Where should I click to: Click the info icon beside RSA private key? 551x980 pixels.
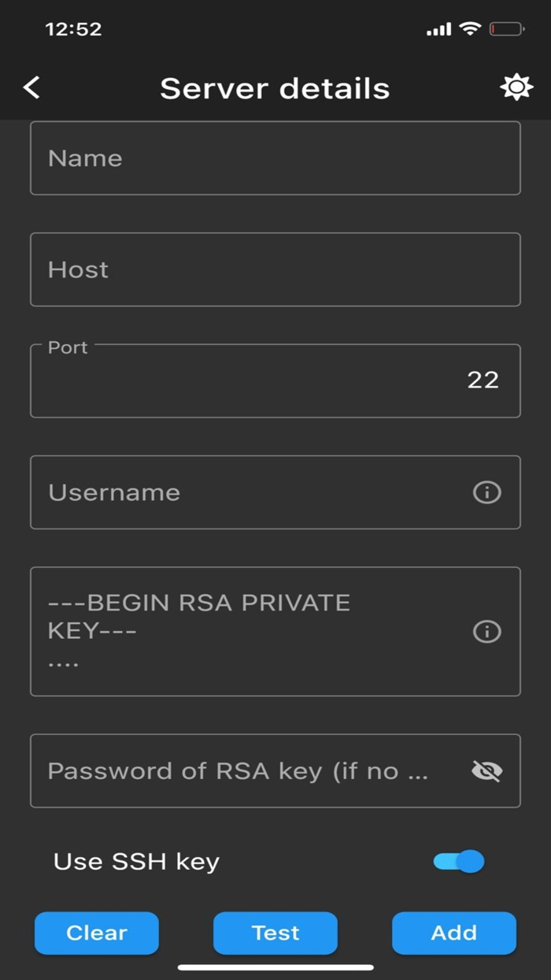click(486, 631)
